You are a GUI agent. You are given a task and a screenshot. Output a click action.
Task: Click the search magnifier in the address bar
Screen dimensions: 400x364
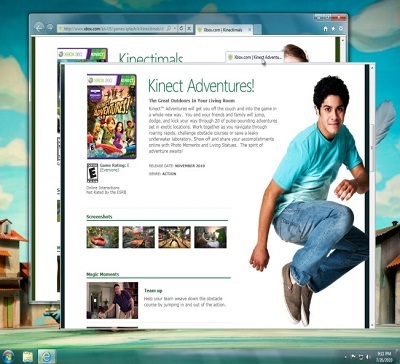[169, 29]
